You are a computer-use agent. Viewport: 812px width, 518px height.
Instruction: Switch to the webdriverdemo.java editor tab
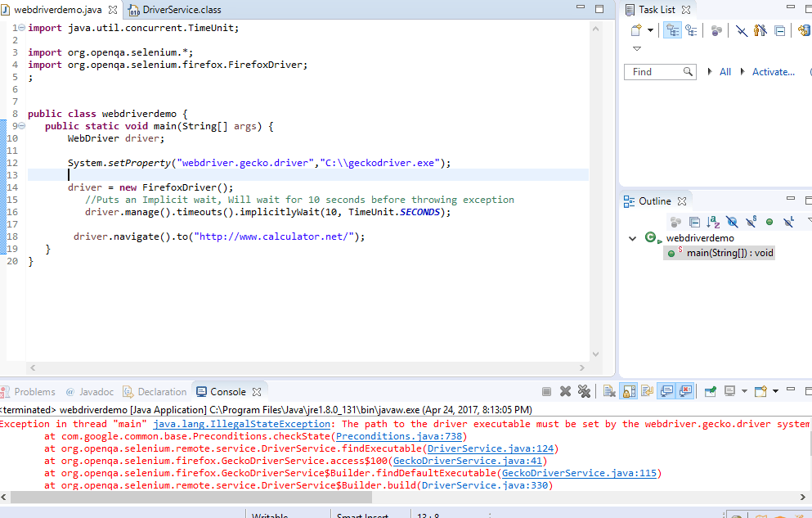coord(58,9)
